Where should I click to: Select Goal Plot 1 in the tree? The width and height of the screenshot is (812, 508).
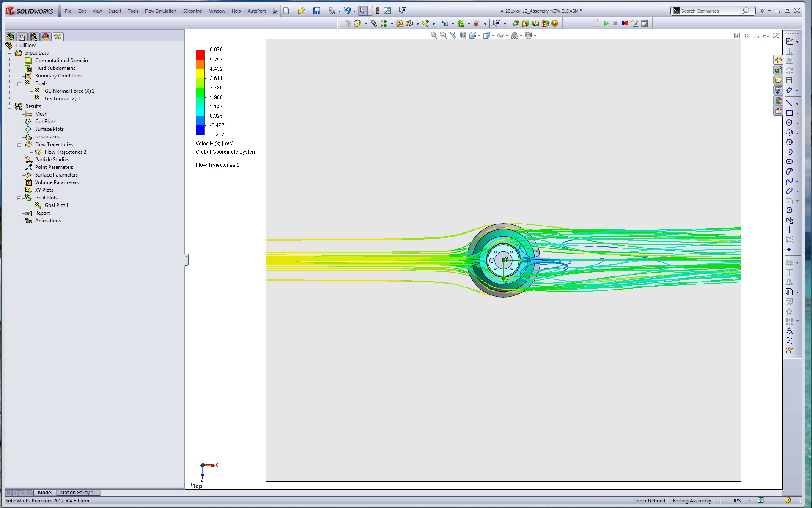(57, 205)
